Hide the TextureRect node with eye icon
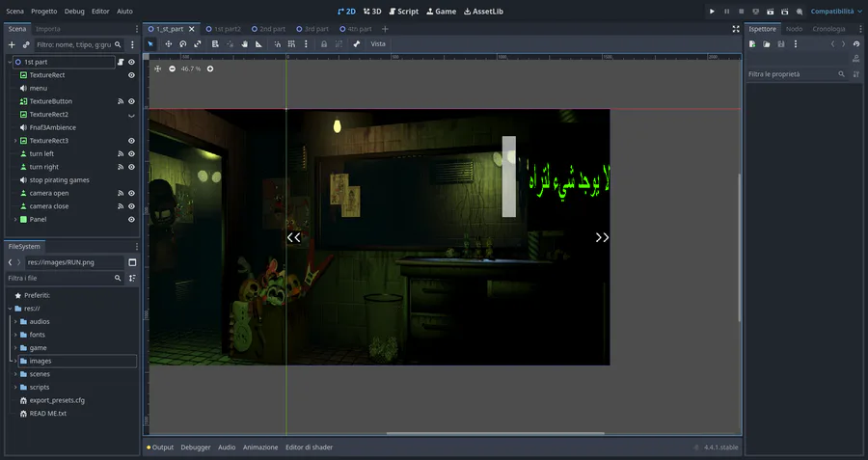Screen dimensions: 868x460 (x=132, y=75)
